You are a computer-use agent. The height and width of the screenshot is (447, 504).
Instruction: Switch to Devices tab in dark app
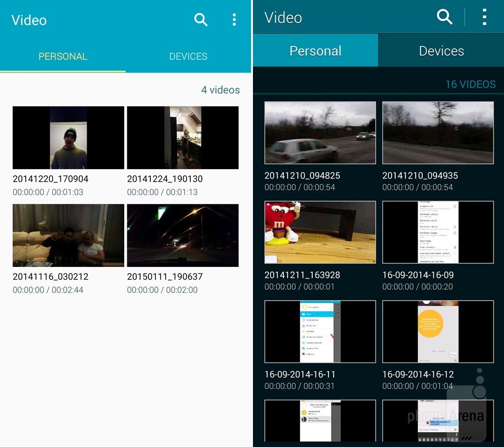click(x=441, y=50)
